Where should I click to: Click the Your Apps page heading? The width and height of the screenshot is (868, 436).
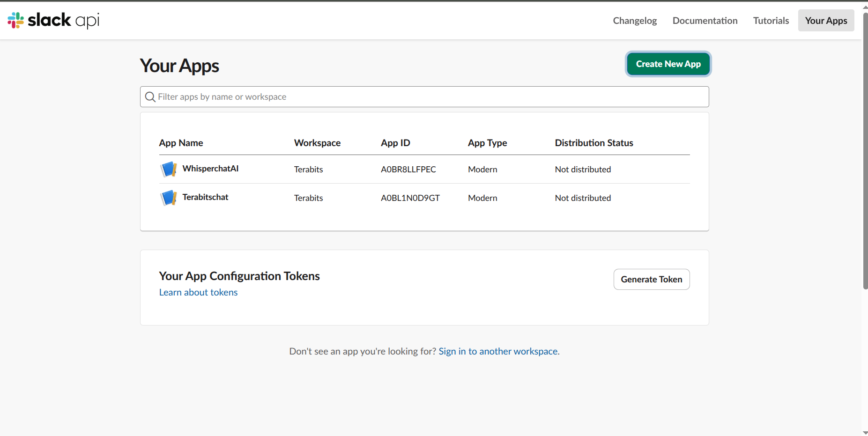coord(179,66)
